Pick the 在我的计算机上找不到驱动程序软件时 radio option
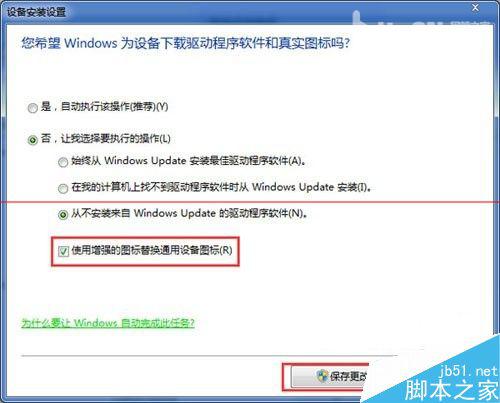The image size is (500, 403). [x=63, y=188]
